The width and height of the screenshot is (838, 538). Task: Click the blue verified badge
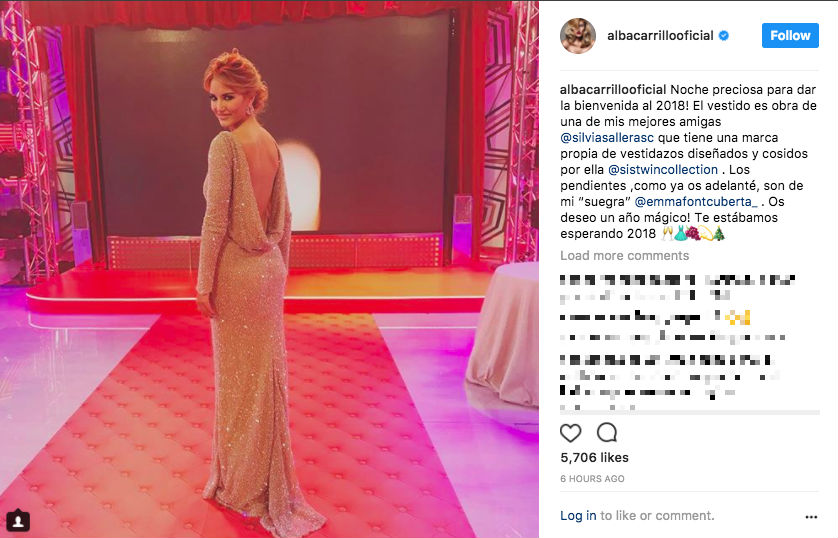[724, 36]
